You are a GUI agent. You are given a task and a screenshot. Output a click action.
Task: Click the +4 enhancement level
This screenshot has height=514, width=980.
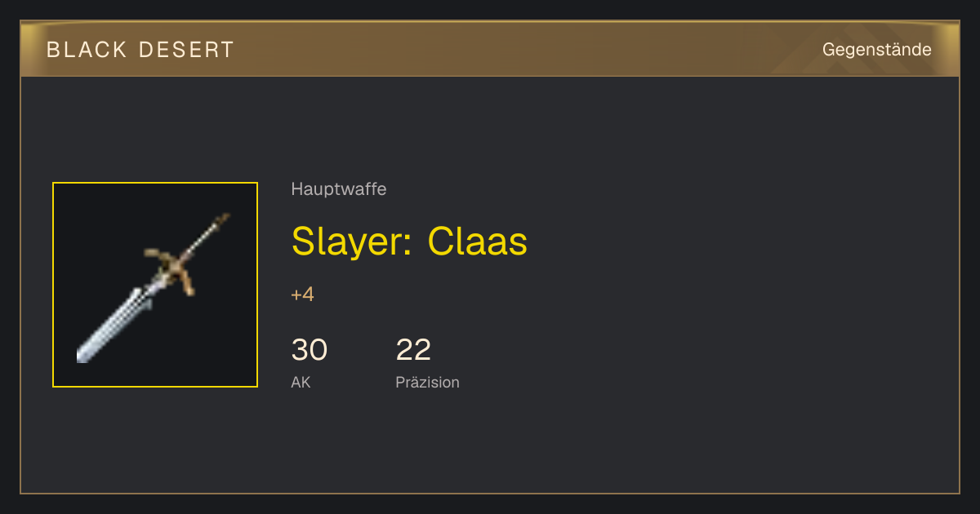click(302, 295)
